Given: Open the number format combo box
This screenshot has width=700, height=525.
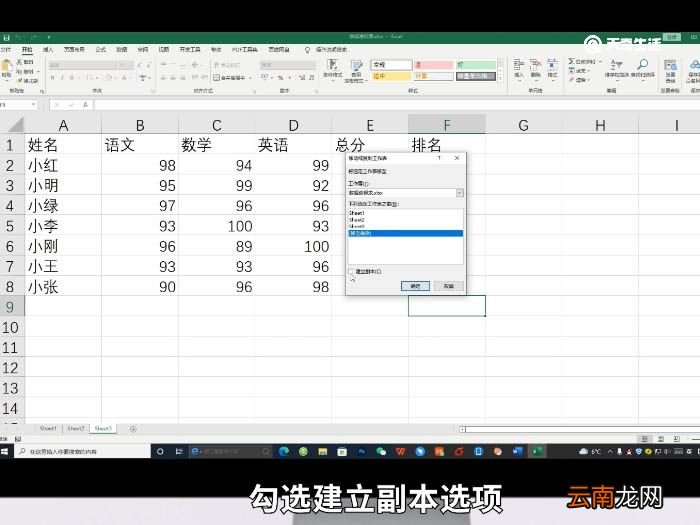Looking at the screenshot, I should click(x=288, y=65).
